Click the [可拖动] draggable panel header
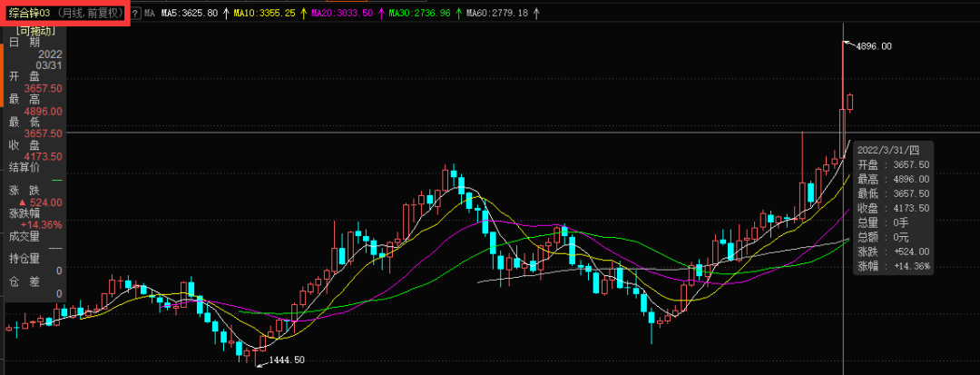Image resolution: width=980 pixels, height=375 pixels. (36, 30)
